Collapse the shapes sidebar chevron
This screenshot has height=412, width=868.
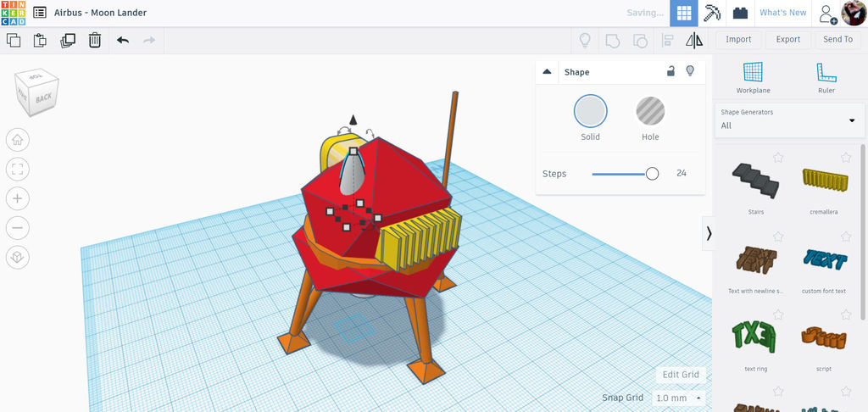point(709,234)
